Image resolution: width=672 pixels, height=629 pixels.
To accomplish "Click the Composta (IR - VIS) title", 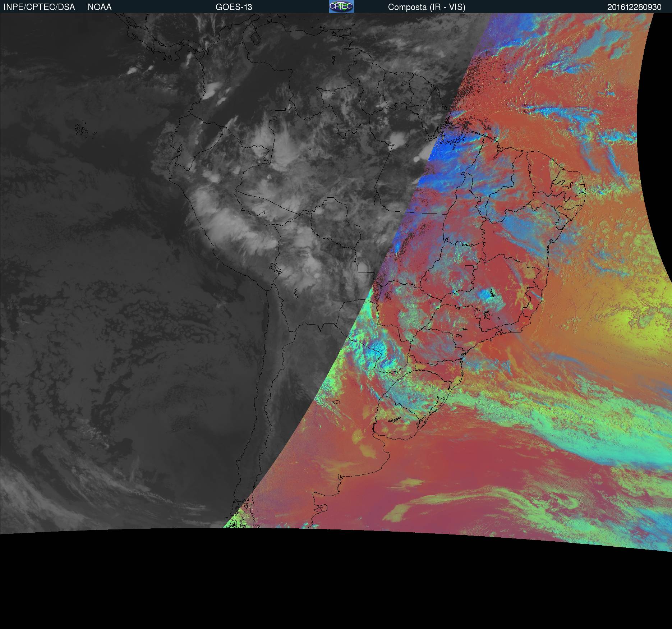I will 427,7.
